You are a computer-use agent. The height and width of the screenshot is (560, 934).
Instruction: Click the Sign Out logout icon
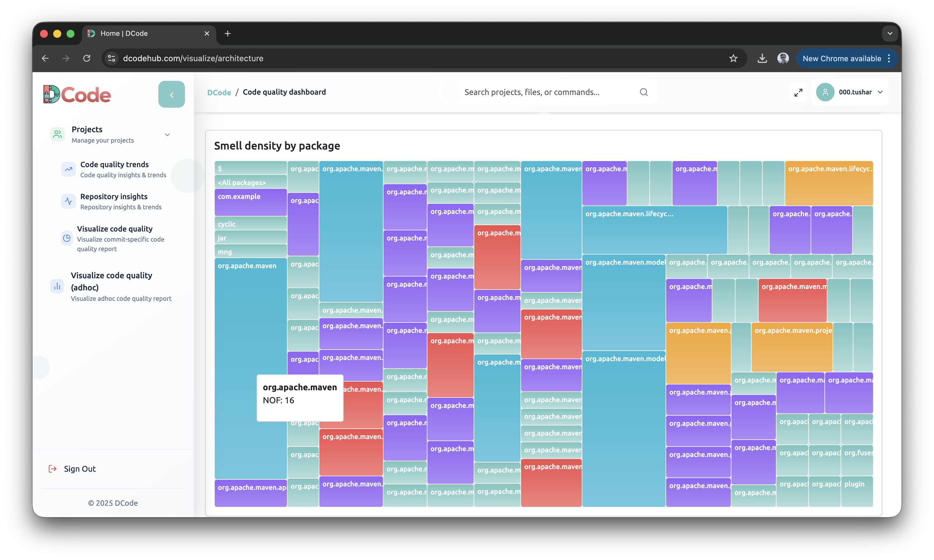(x=53, y=469)
